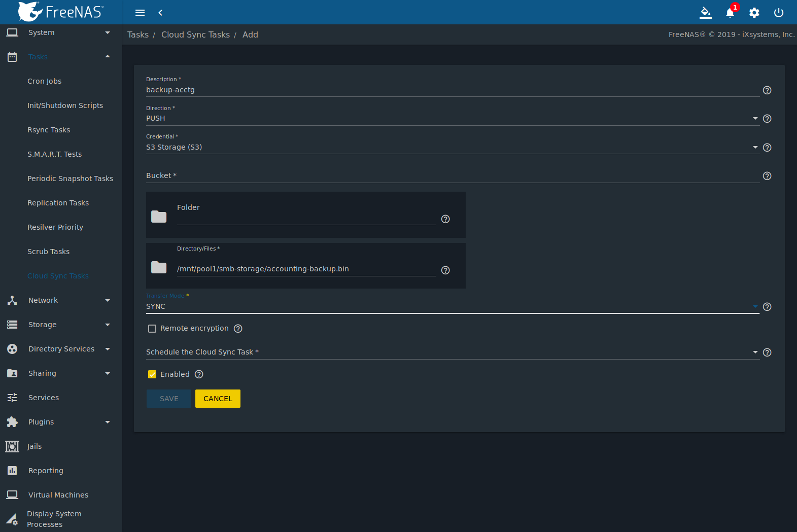Screen dimensions: 797x532
Task: Show help for Remote encryption
Action: [x=238, y=329]
